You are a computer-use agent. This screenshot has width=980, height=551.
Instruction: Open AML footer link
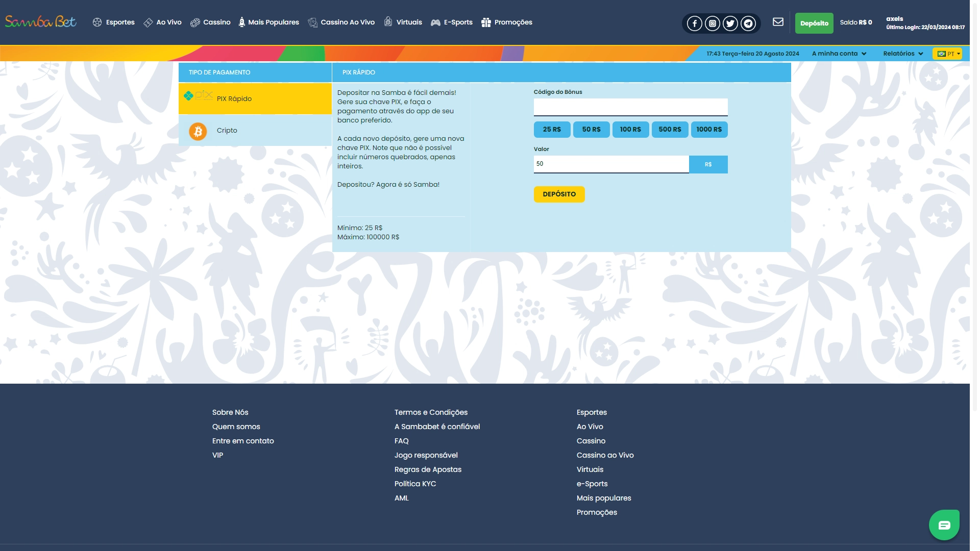(402, 498)
